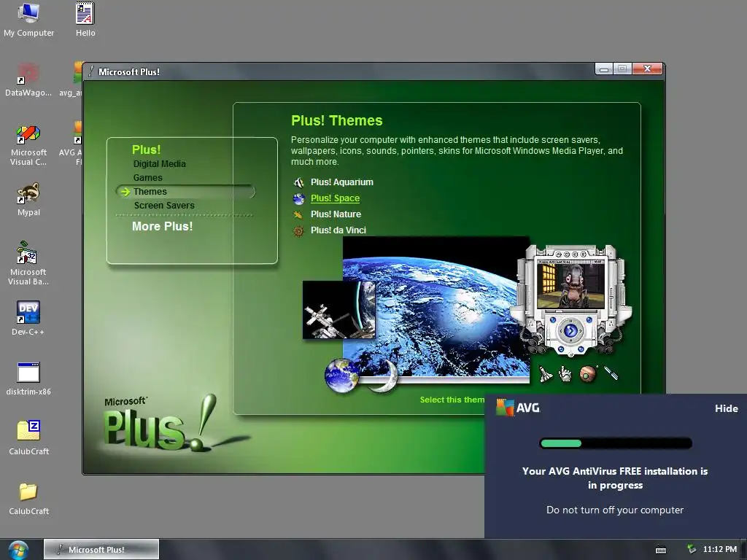This screenshot has width=747, height=560.
Task: Open the My Computer desktop icon
Action: pyautogui.click(x=28, y=19)
